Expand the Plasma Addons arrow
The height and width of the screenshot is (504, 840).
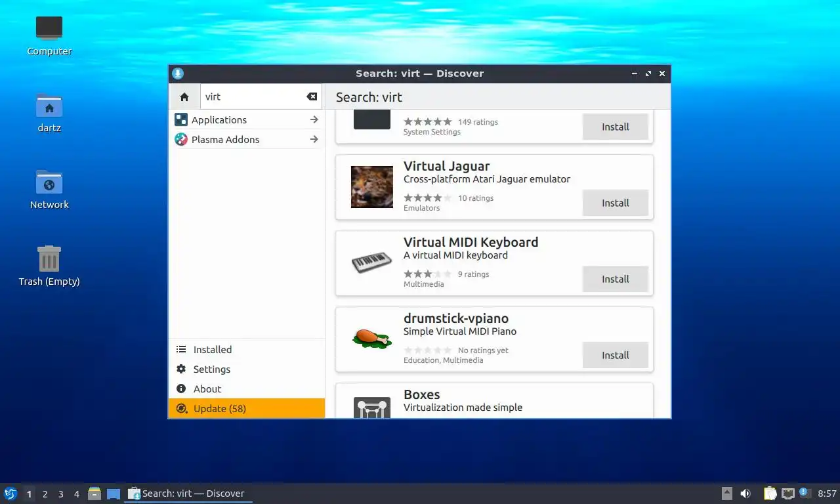314,139
